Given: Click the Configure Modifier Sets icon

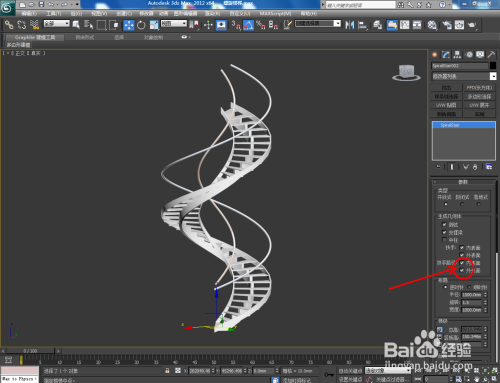Looking at the screenshot, I should [x=489, y=167].
